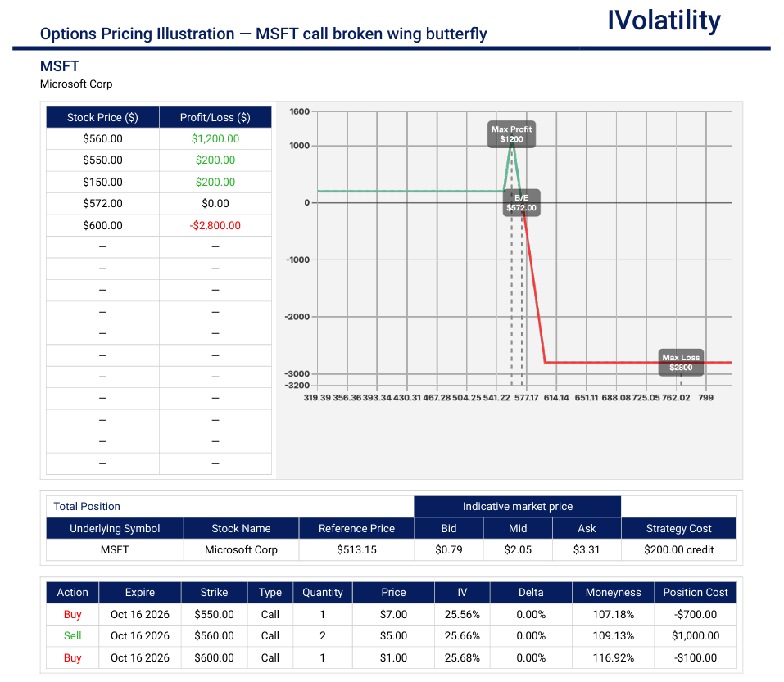Click the $600.00 strike cell in legs table

tap(214, 657)
